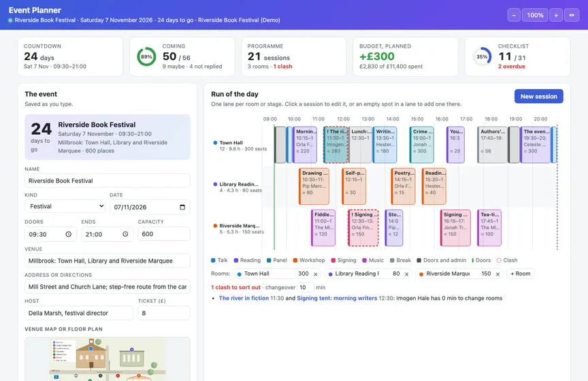Open the Kind dropdown showing Festival

point(65,206)
